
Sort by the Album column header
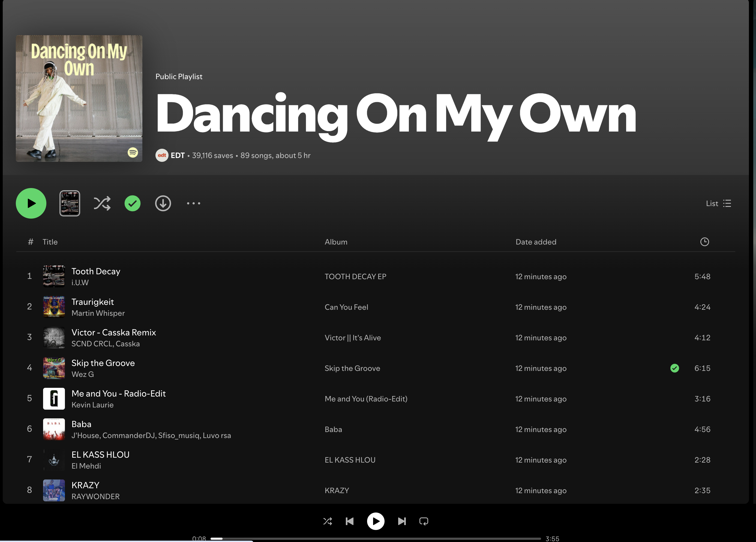(336, 242)
